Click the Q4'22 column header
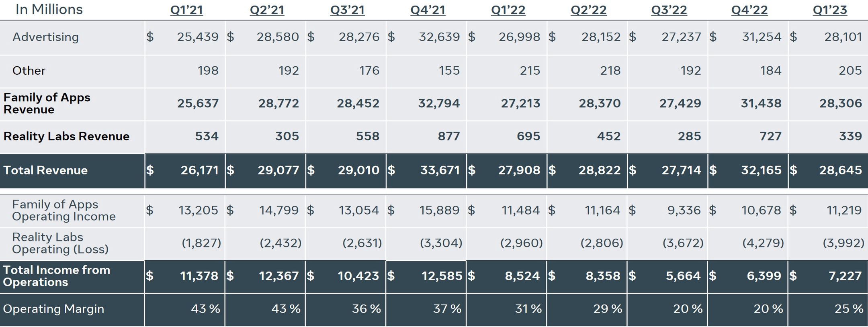 pos(749,10)
